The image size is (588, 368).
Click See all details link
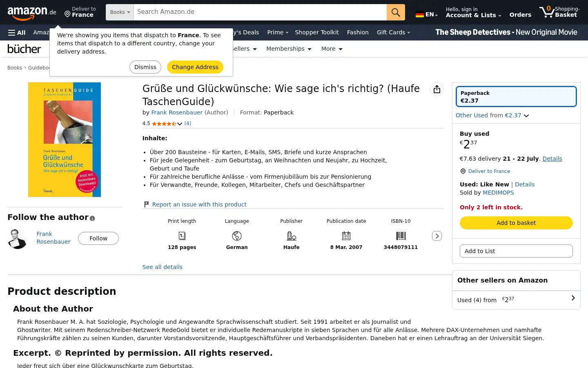click(x=163, y=267)
